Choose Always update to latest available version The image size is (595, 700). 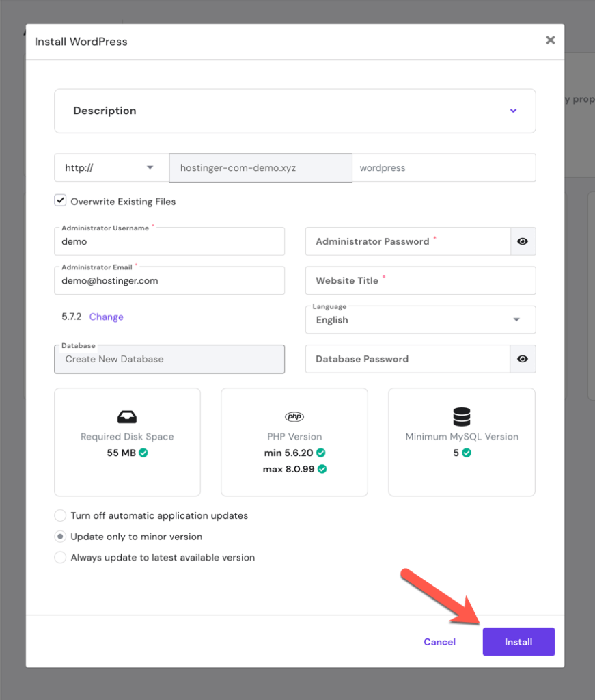pos(60,557)
